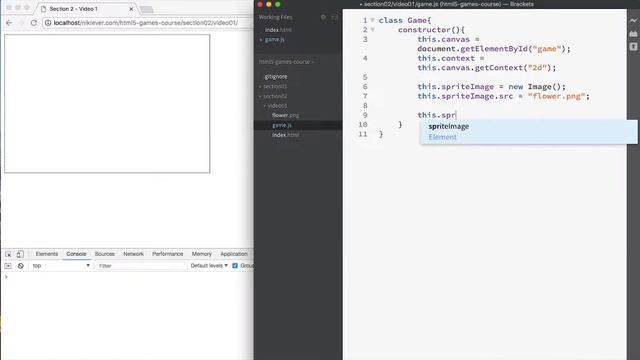Click the empty canvas in browser page

point(107,104)
